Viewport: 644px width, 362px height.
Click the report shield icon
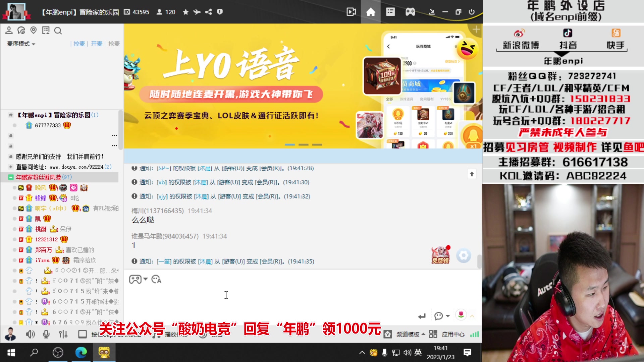pos(220,12)
